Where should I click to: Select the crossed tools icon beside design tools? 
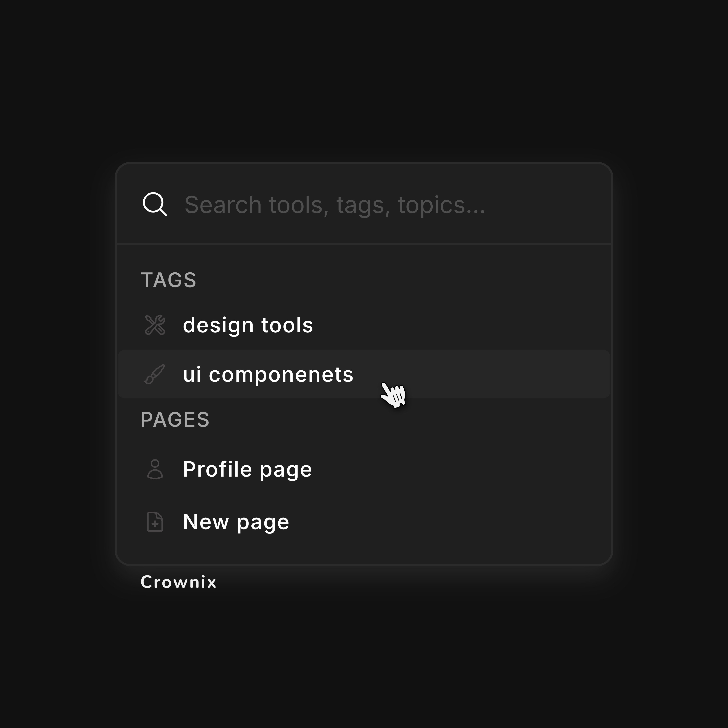pos(155,324)
